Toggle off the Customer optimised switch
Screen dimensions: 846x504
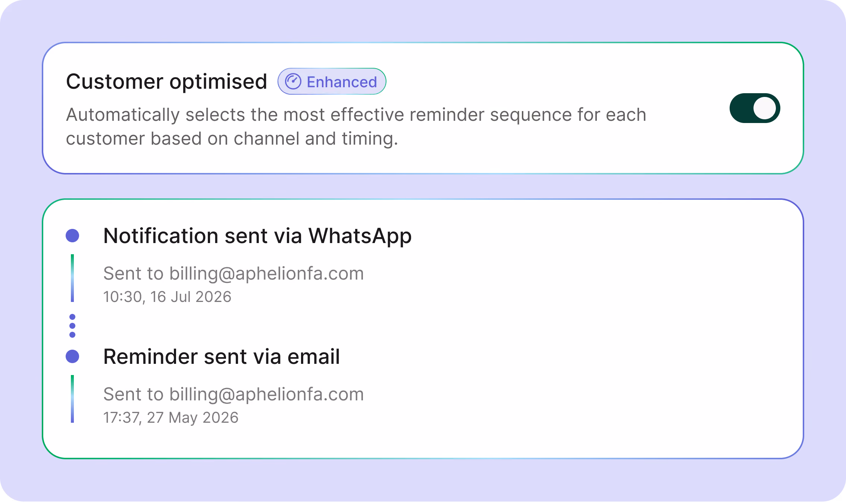tap(755, 108)
